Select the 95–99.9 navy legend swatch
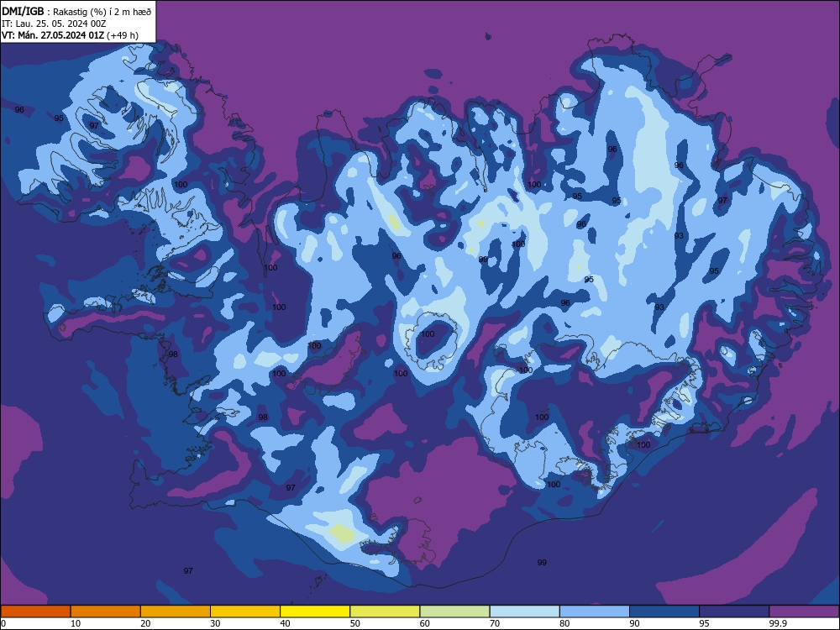This screenshot has width=840, height=630. pos(734,612)
